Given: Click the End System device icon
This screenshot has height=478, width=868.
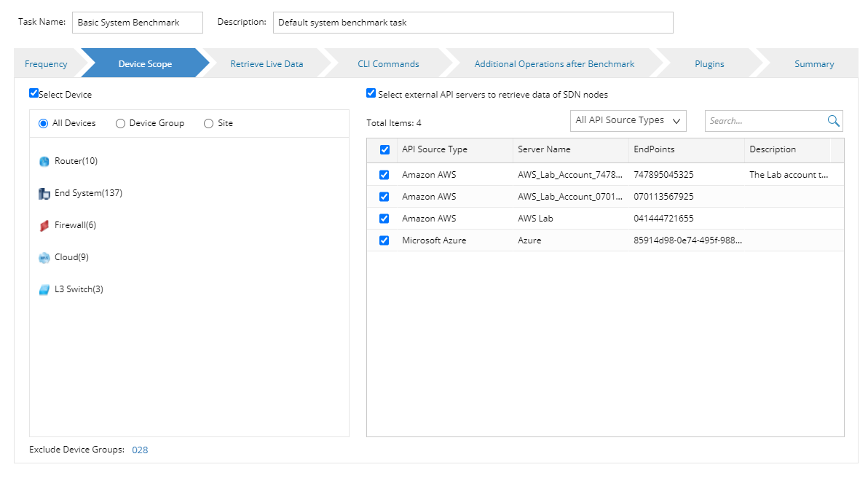Looking at the screenshot, I should click(44, 194).
